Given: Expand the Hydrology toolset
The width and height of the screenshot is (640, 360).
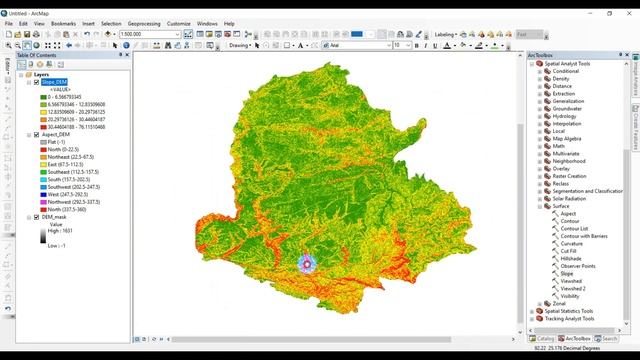Looking at the screenshot, I should click(x=540, y=116).
